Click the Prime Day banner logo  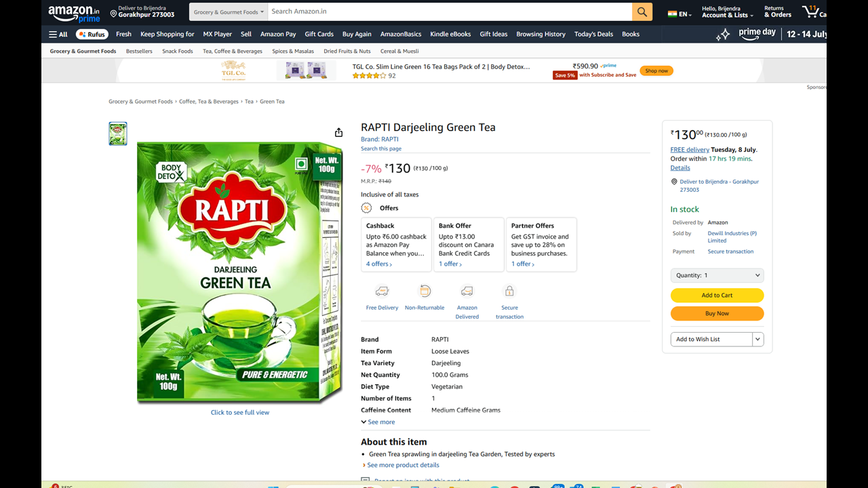point(757,34)
